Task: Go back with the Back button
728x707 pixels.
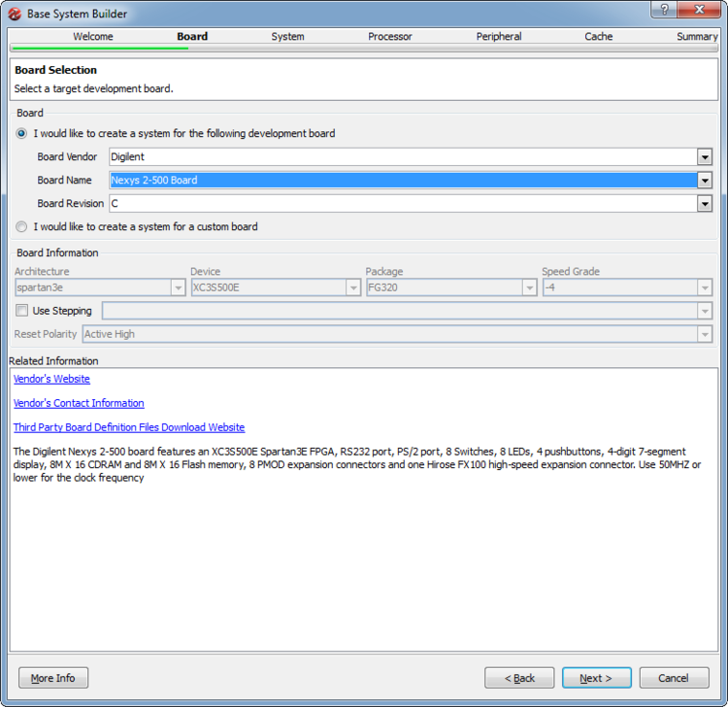Action: tap(519, 678)
